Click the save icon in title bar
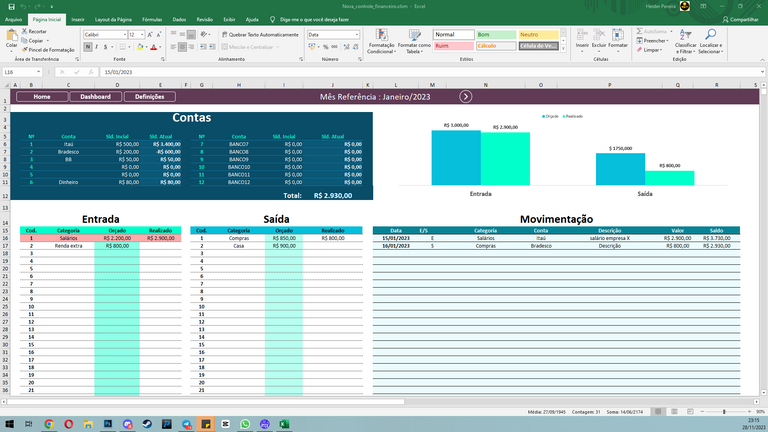The width and height of the screenshot is (768, 432). [11, 7]
